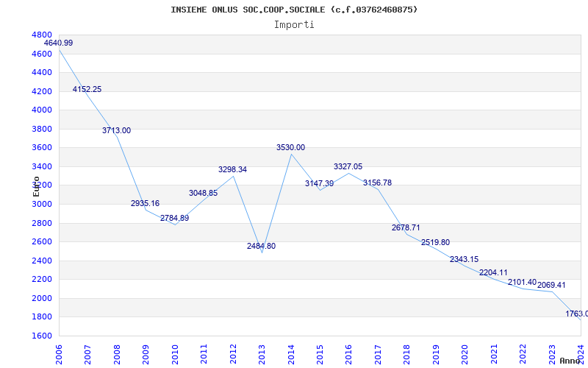Viewport: 588px width, 368px height.
Task: Select the 2204.11 data label
Action: tap(493, 272)
